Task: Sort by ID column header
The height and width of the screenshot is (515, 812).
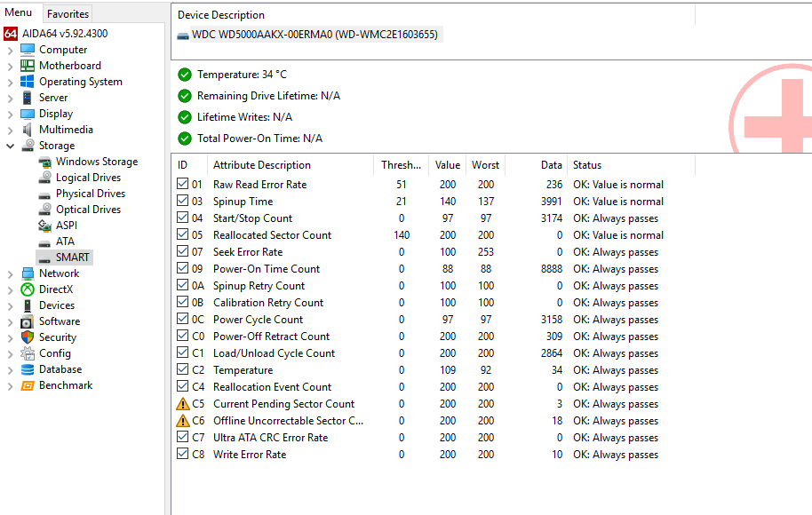Action: coord(189,165)
